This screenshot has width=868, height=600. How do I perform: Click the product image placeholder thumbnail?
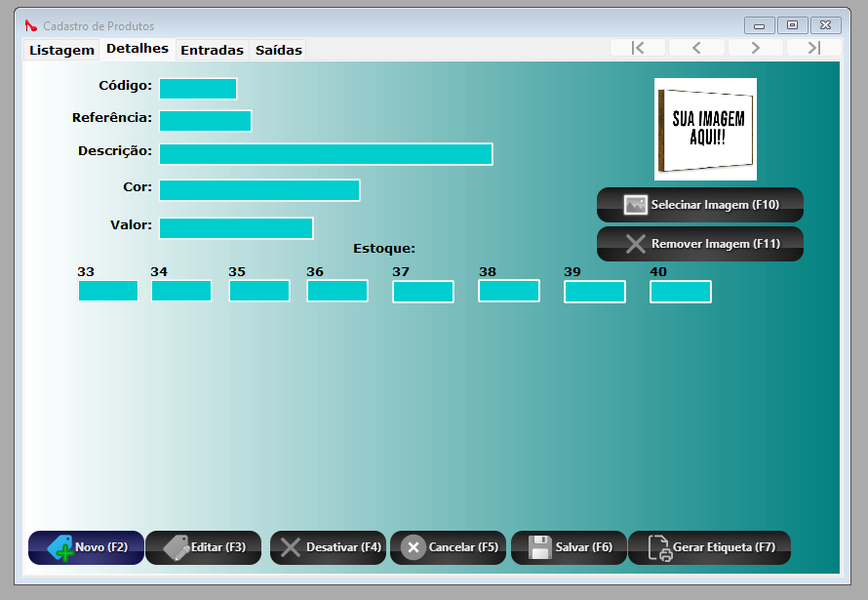pyautogui.click(x=705, y=129)
